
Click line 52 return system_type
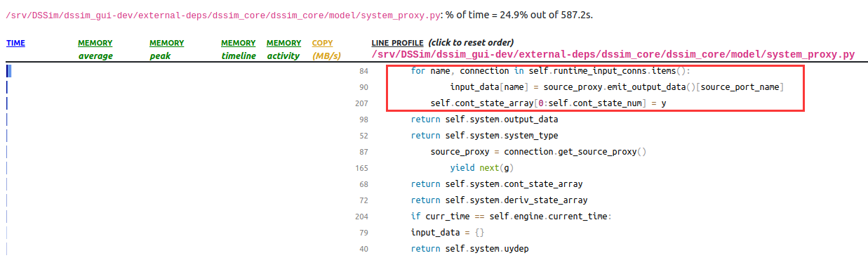point(484,136)
